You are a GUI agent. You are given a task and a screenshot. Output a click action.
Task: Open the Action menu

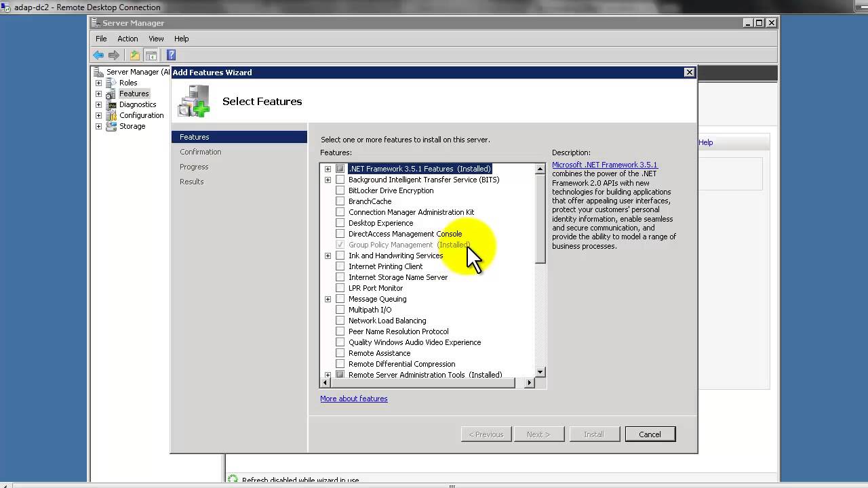pos(127,39)
